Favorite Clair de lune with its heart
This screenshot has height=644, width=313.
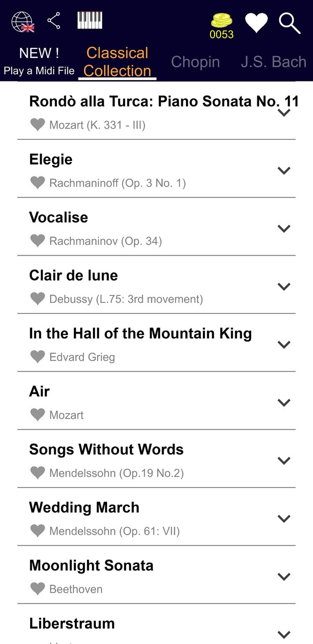tap(38, 298)
